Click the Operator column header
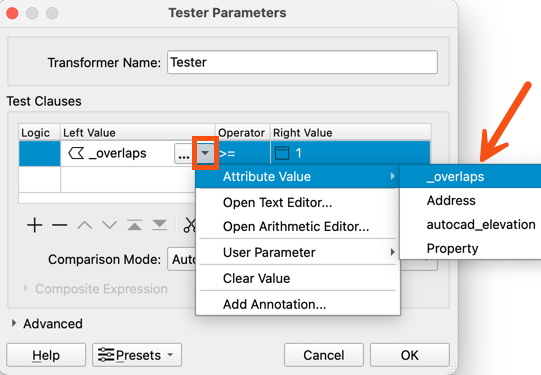541x375 pixels. [243, 132]
